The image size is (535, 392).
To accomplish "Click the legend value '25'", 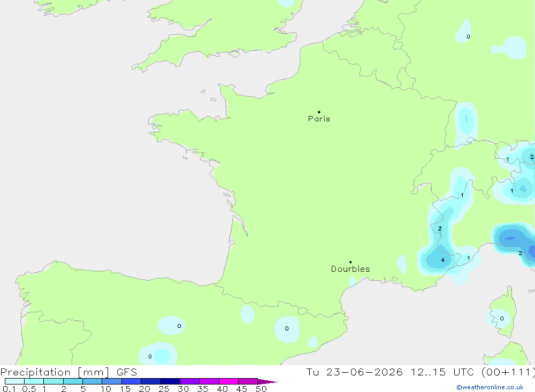I will coord(164,389).
